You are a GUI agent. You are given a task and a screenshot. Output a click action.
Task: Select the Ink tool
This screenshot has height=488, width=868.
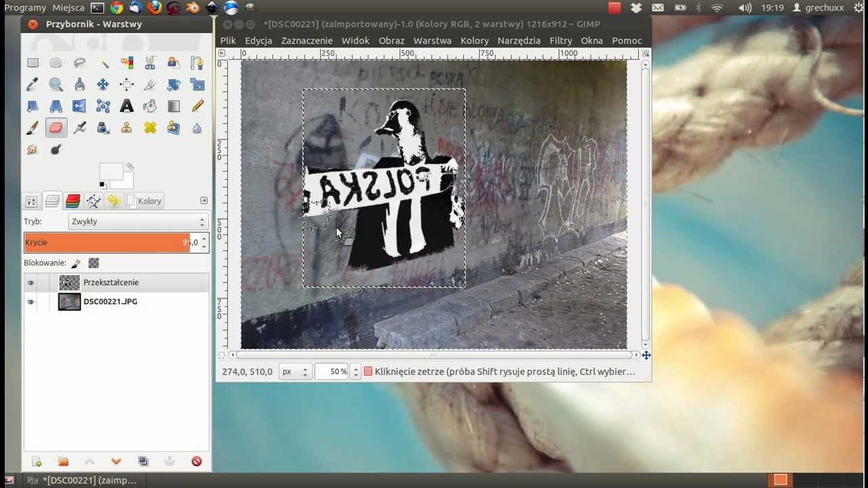103,127
